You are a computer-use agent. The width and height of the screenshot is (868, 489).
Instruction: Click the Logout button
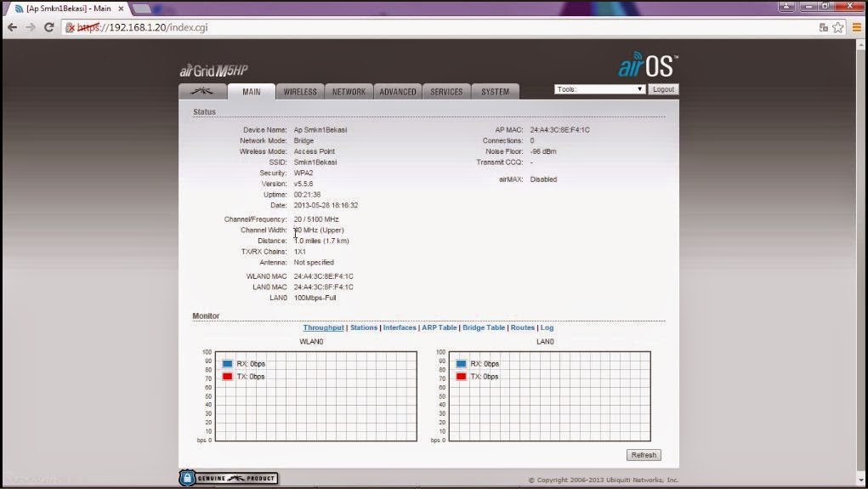[663, 89]
